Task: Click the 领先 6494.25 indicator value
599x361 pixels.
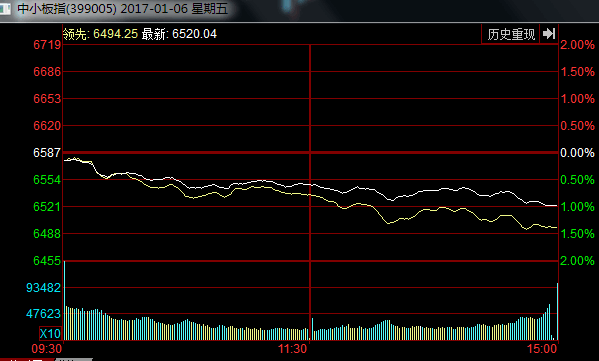Action: coord(100,34)
